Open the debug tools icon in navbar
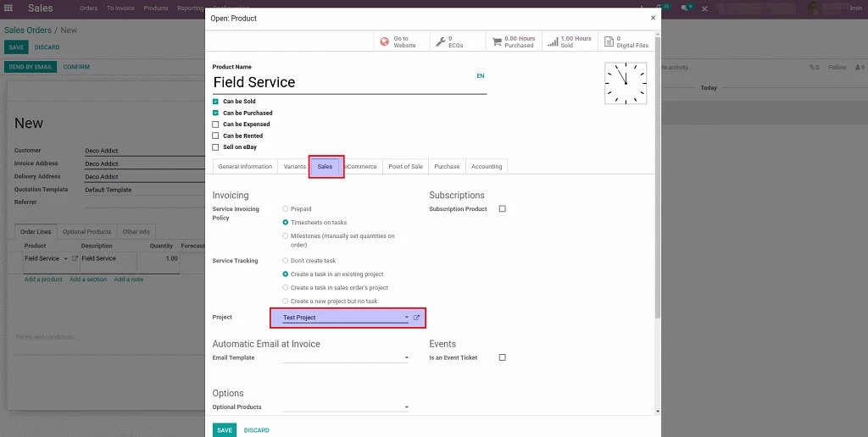 [x=704, y=8]
